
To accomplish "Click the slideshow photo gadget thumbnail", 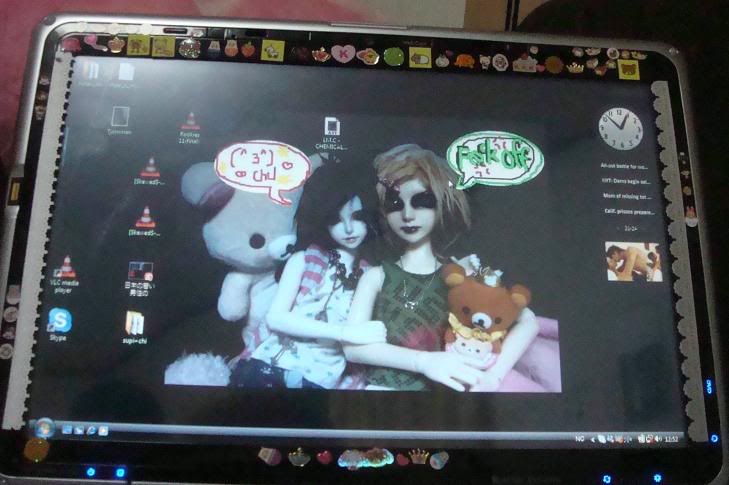I will pos(633,262).
